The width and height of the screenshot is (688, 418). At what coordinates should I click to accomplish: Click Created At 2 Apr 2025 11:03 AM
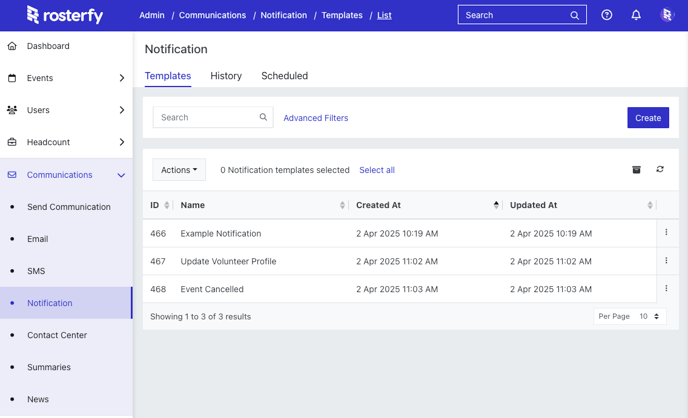coord(397,289)
